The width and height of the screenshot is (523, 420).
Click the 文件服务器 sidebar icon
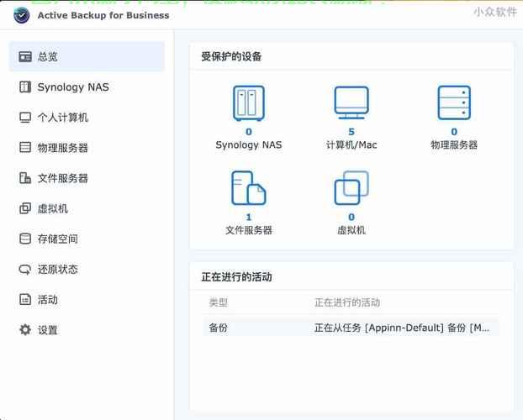[x=25, y=178]
